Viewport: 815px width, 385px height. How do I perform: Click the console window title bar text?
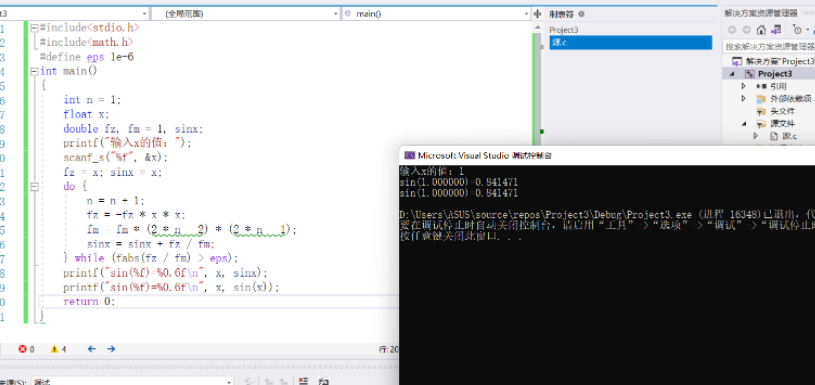tap(485, 155)
